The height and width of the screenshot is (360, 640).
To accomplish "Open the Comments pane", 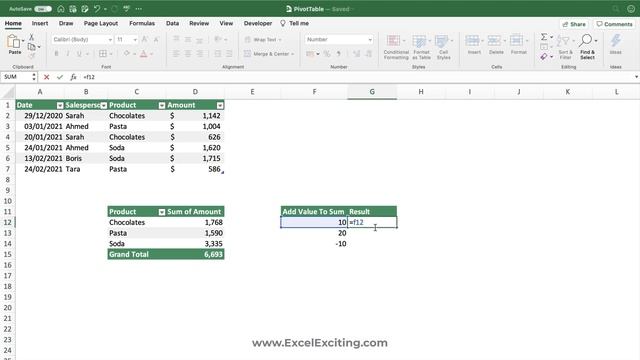I will [614, 24].
